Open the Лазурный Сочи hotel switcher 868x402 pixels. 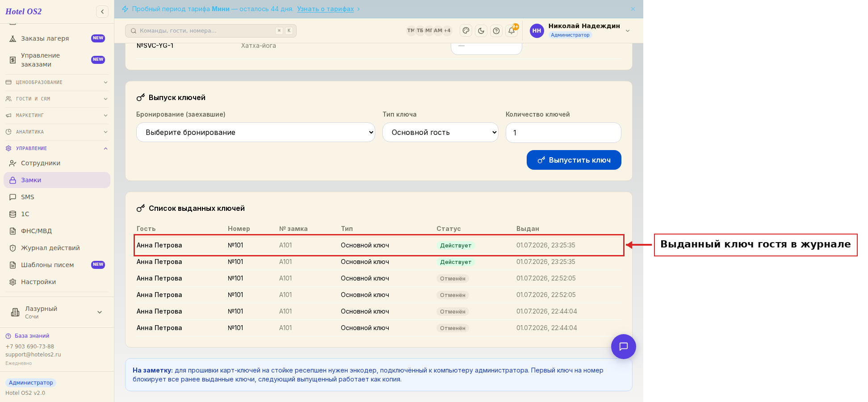pyautogui.click(x=57, y=312)
